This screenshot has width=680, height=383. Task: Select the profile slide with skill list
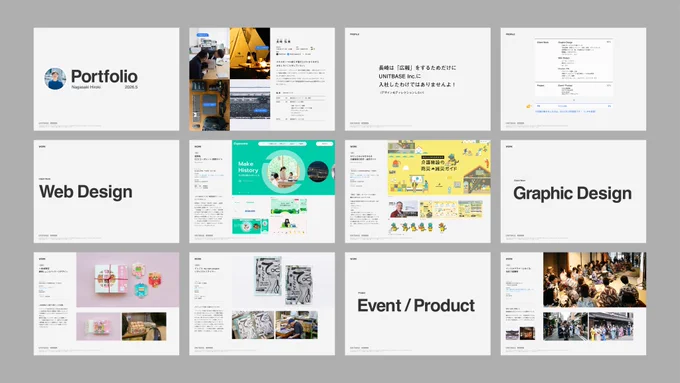tap(573, 79)
